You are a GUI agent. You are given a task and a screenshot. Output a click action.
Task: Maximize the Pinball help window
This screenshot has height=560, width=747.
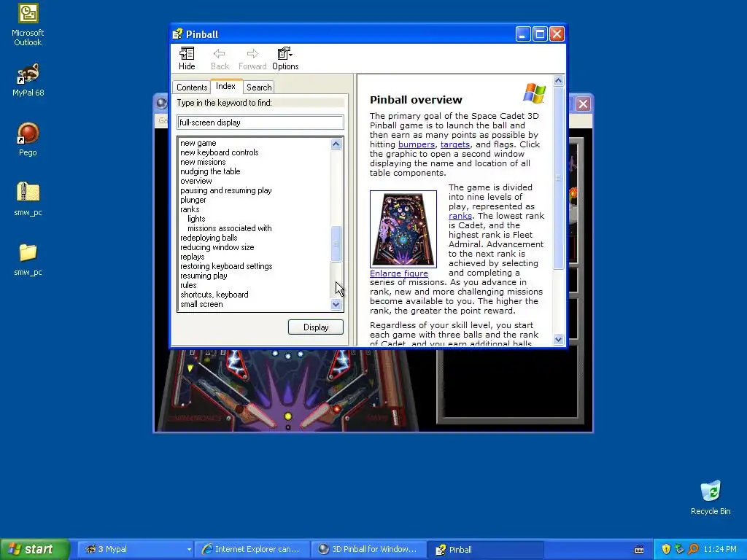point(540,34)
